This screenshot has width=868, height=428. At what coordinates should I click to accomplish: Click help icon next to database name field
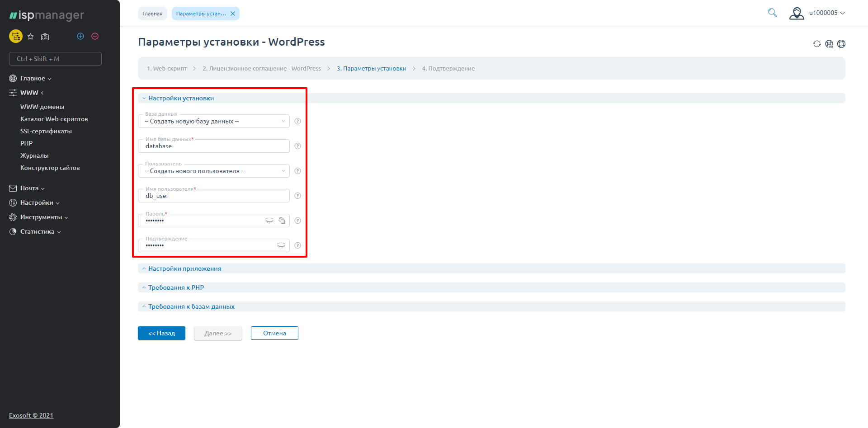tap(297, 146)
